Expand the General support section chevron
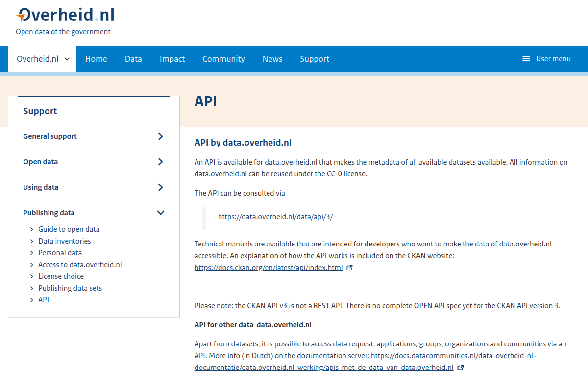 160,136
